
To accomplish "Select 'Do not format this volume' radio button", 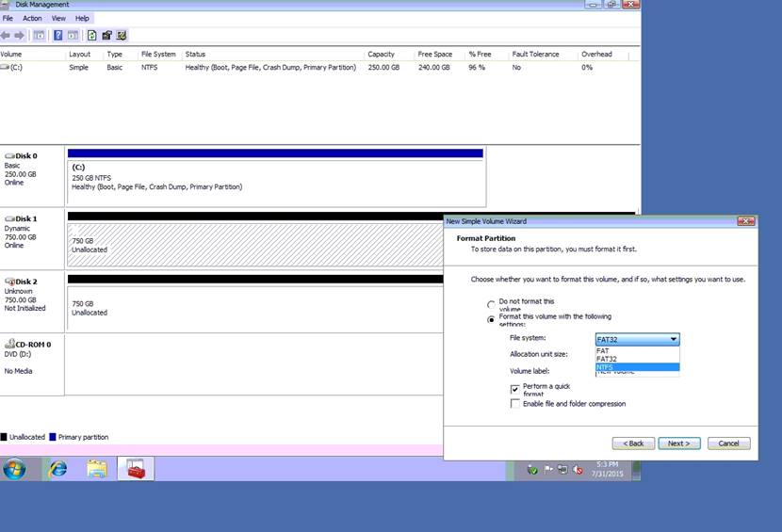I will point(490,304).
